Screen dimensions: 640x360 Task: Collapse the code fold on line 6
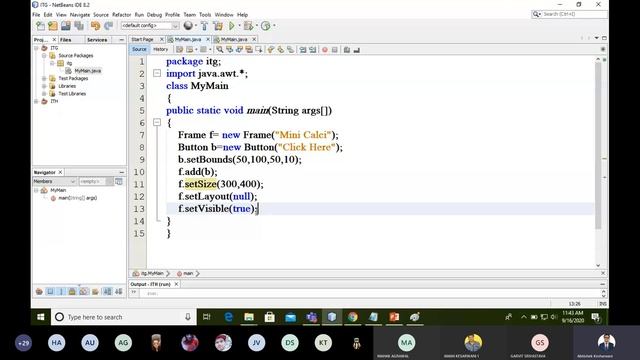coord(157,122)
